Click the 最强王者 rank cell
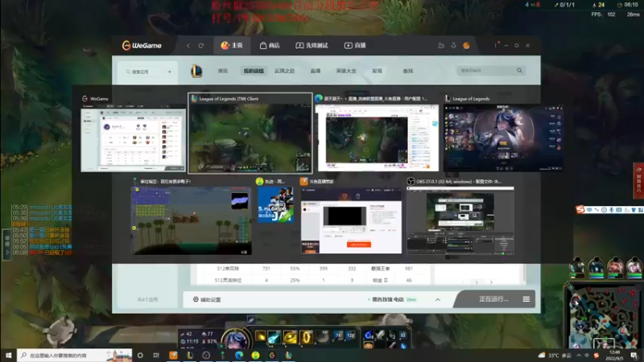The height and width of the screenshot is (362, 644). pyautogui.click(x=380, y=269)
